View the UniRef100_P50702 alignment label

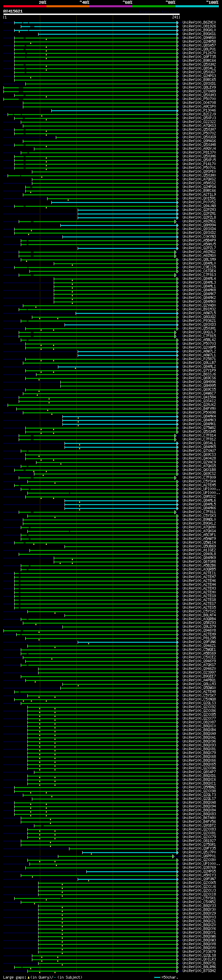coord(199,133)
